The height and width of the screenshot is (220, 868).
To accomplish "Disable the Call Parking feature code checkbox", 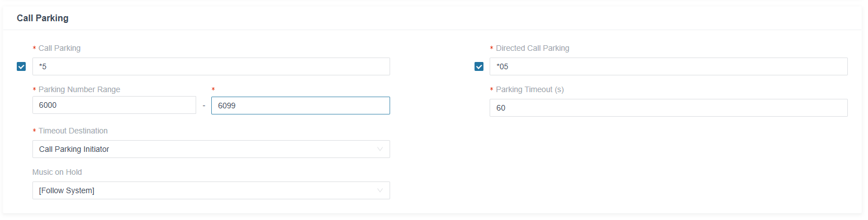I will click(x=21, y=66).
